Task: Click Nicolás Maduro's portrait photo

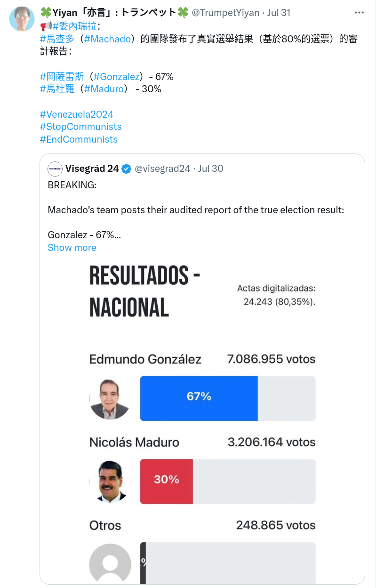Action: click(x=110, y=482)
